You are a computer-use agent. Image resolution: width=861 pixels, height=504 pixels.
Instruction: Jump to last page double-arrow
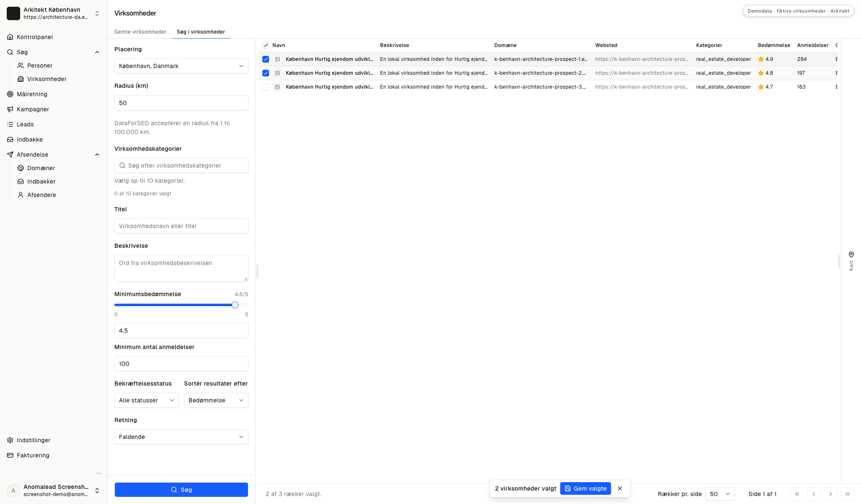point(848,494)
